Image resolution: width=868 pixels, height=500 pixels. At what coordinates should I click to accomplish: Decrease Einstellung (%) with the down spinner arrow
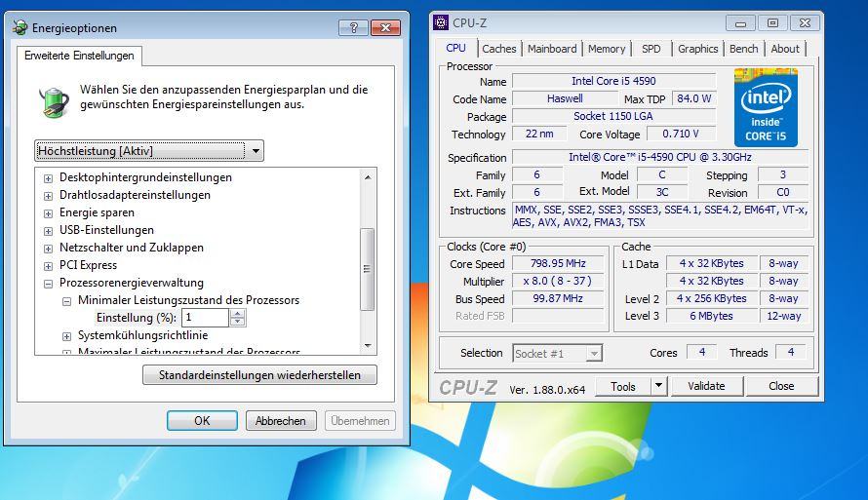(238, 322)
